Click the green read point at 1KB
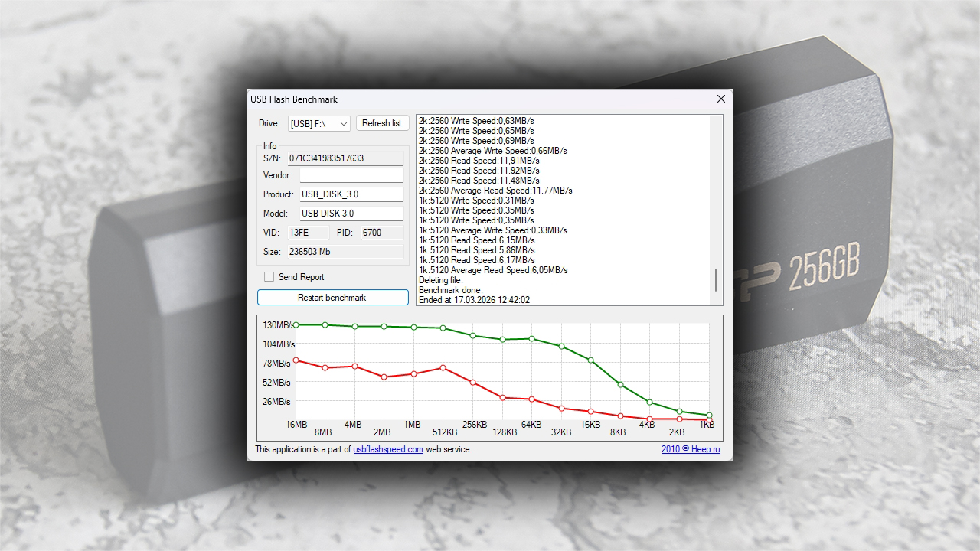980x551 pixels. pos(709,416)
